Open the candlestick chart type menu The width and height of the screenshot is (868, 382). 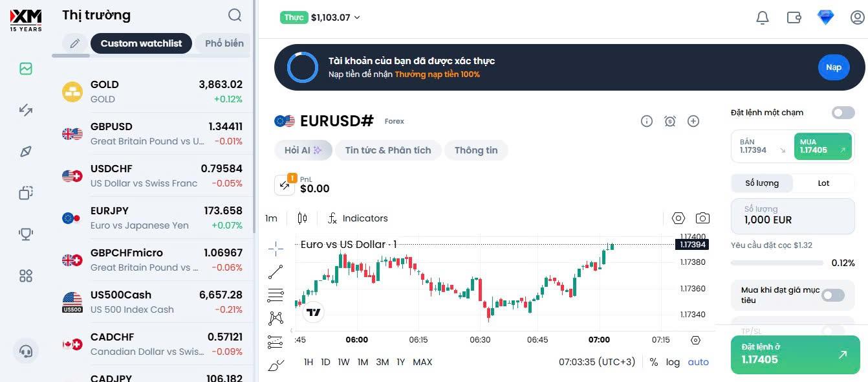302,218
